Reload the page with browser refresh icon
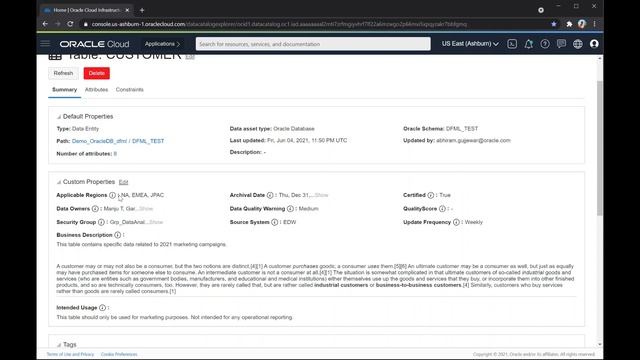 [70, 24]
